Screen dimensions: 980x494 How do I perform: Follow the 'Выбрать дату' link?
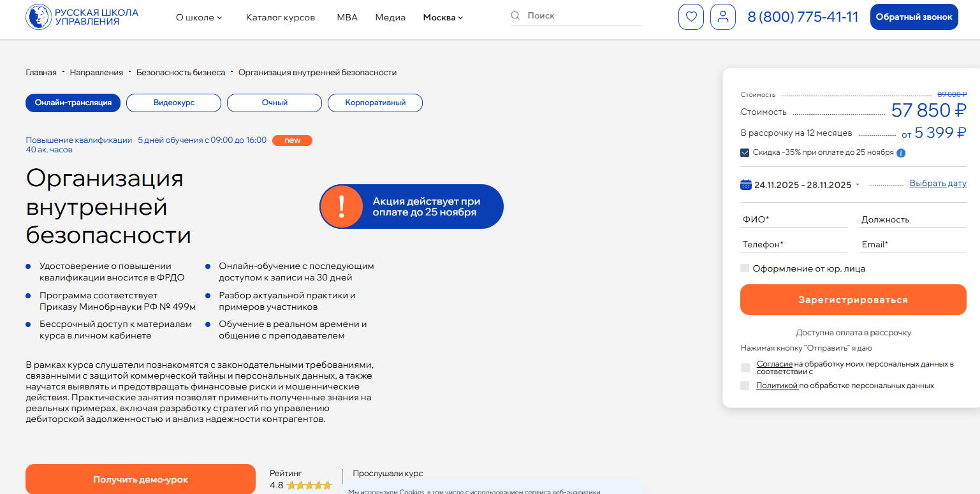(x=937, y=184)
